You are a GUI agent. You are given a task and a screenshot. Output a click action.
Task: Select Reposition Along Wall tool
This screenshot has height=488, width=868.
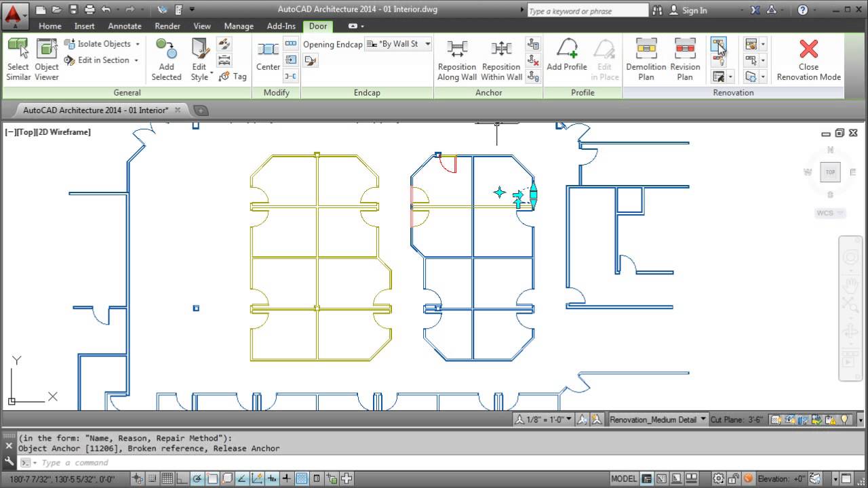pyautogui.click(x=456, y=60)
